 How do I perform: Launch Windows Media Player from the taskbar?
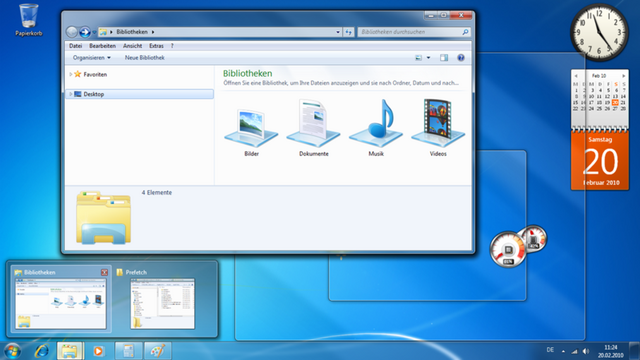98,351
